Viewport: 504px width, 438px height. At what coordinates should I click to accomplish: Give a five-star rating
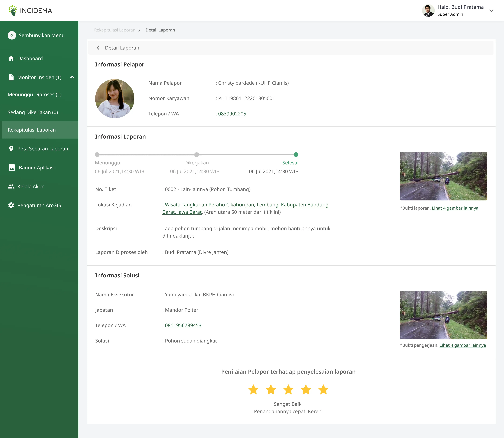[x=323, y=390]
